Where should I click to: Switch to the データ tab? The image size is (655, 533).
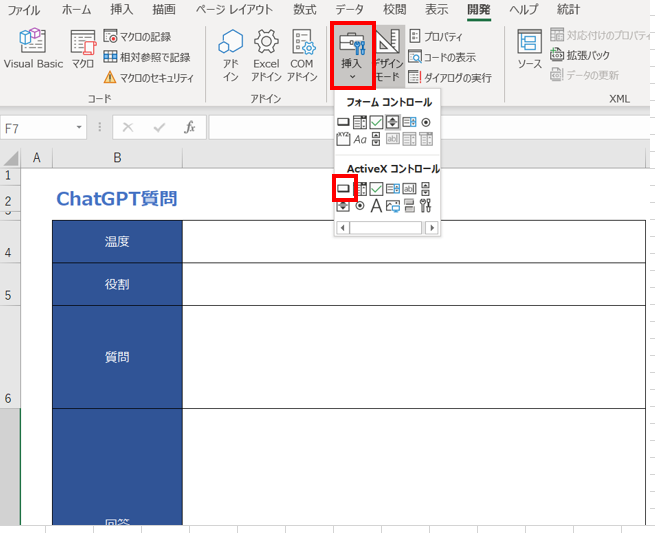(350, 10)
